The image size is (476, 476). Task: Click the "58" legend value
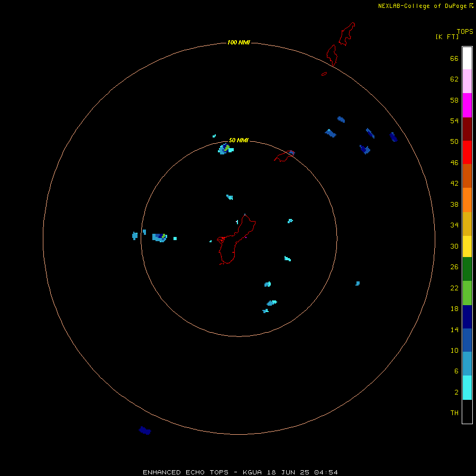click(454, 100)
